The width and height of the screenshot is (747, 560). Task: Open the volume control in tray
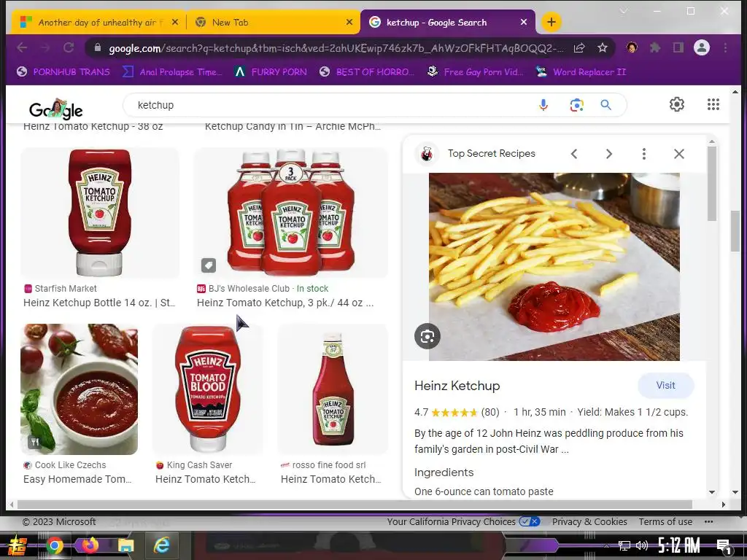(642, 545)
